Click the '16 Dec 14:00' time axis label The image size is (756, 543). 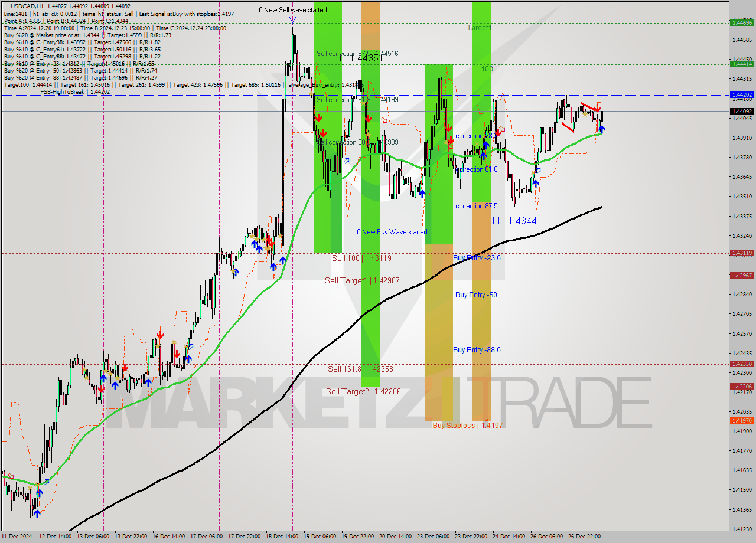click(170, 536)
